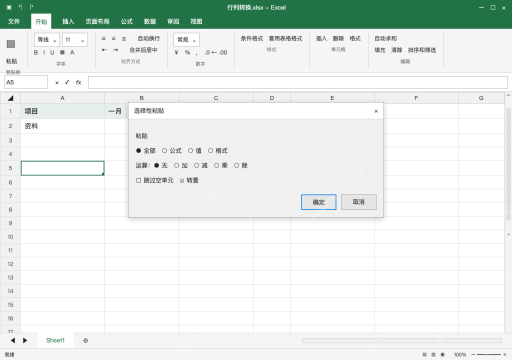This screenshot has width=512, height=360.
Task: Uncheck the 转置 transpose checkbox
Action: [182, 181]
